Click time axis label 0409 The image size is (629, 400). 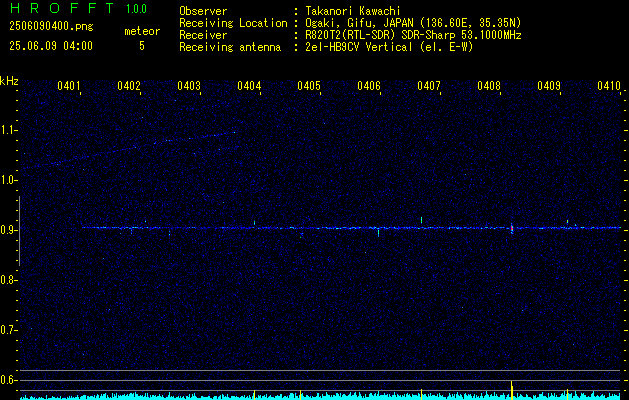549,85
